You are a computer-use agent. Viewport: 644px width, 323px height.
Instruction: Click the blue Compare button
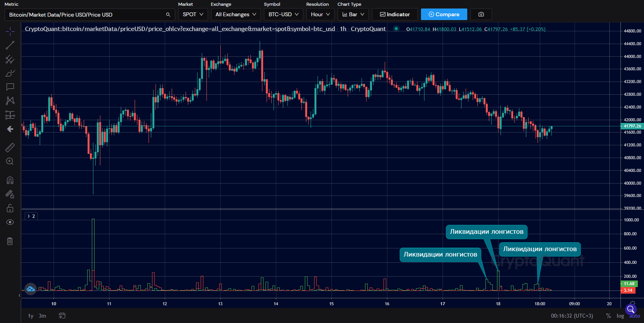click(x=444, y=14)
